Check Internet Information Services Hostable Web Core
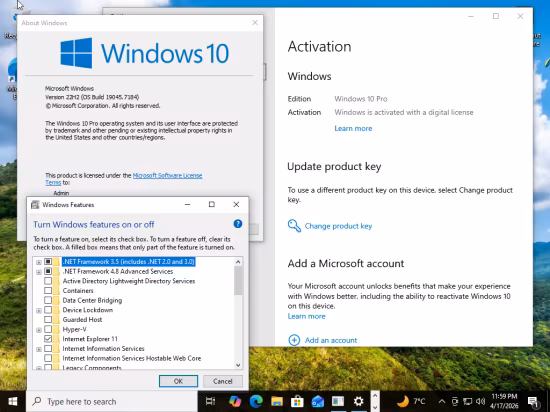Screen dimensions: 550x412 (48, 358)
